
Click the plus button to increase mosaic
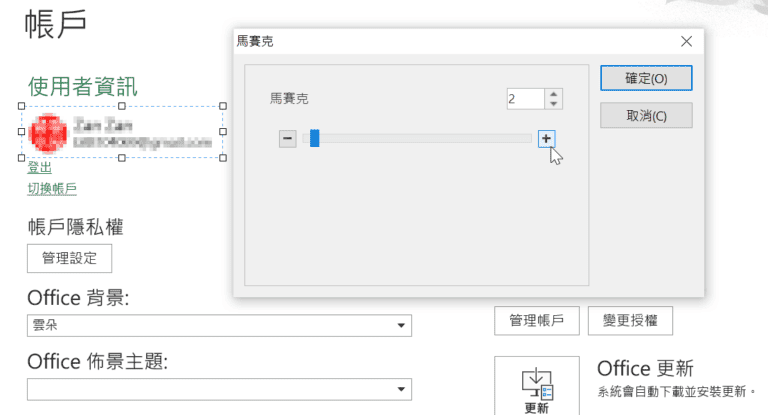(546, 139)
